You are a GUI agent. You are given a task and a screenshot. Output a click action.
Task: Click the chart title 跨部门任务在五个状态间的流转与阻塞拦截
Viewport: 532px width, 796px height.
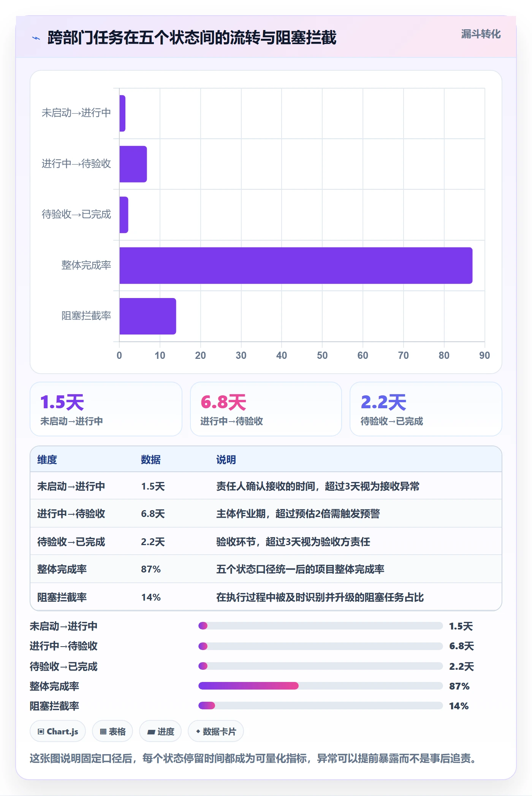(x=192, y=38)
